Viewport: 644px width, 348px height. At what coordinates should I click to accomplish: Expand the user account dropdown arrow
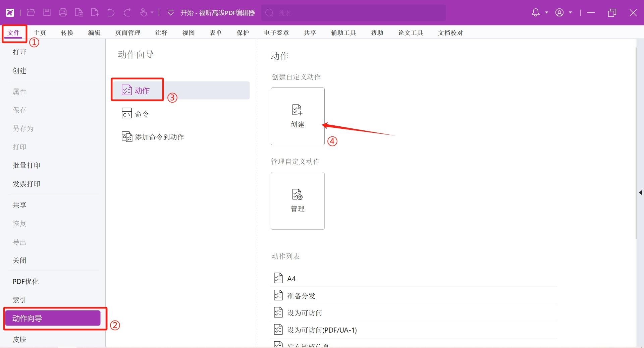570,13
